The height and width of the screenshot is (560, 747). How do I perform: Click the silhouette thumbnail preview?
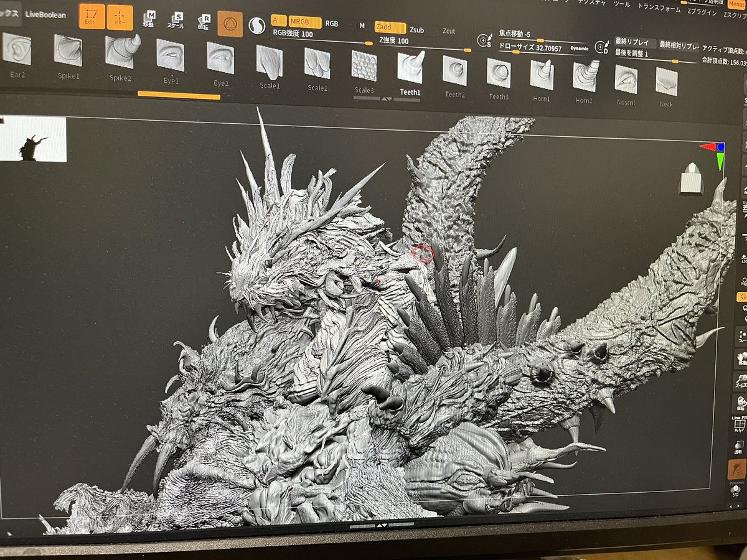point(33,139)
